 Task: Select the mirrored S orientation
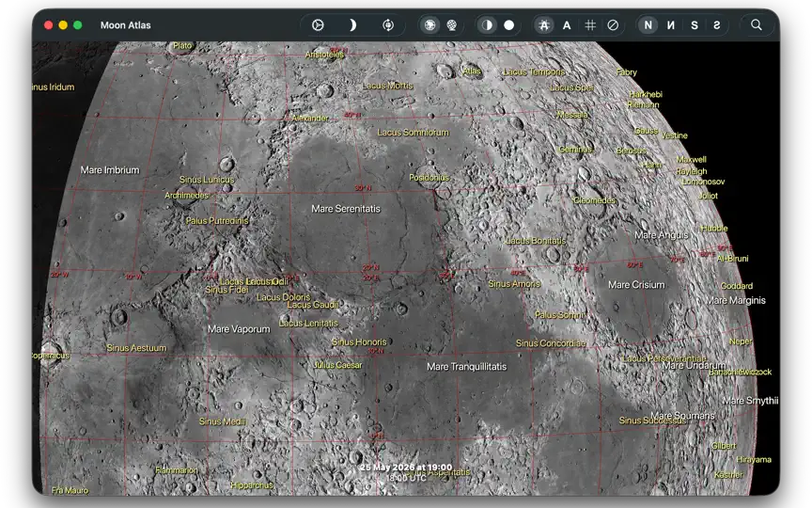(717, 24)
